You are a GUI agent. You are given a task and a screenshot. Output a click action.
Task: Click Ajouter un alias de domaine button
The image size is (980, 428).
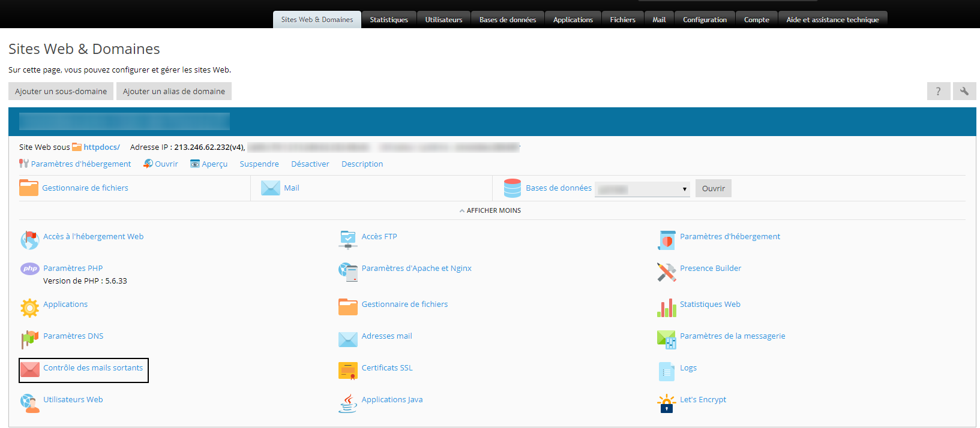click(174, 91)
